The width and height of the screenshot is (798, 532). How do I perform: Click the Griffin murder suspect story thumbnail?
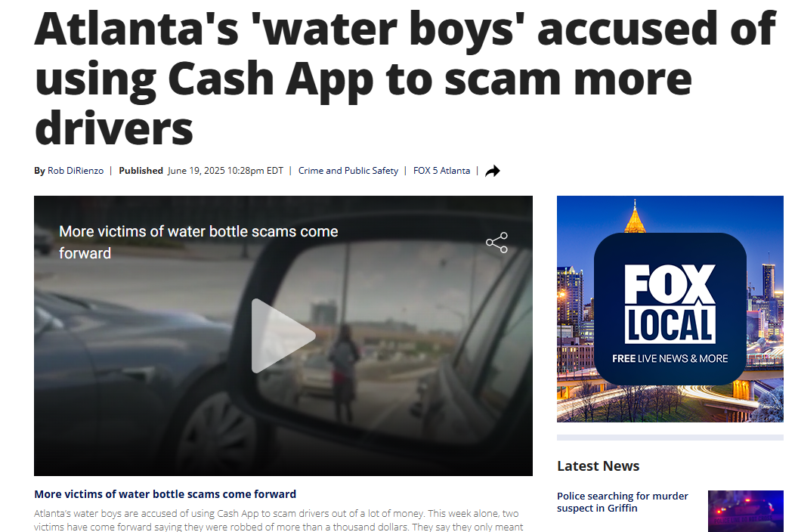pyautogui.click(x=746, y=511)
